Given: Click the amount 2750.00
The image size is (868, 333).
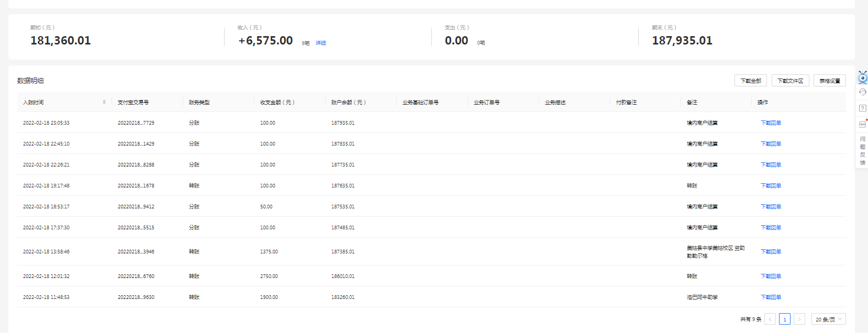Looking at the screenshot, I should (x=269, y=276).
